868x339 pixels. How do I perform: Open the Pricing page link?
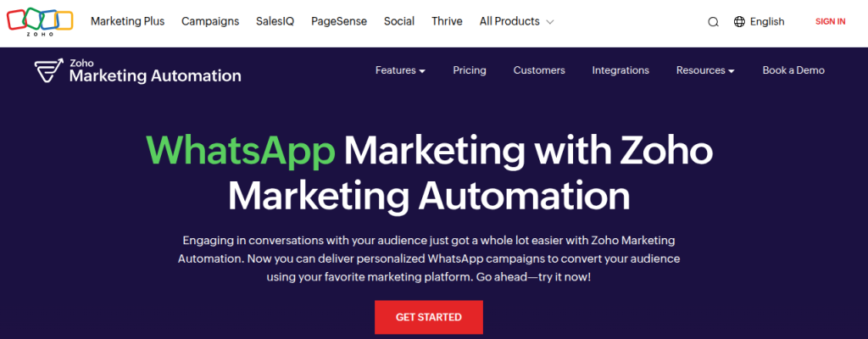coord(470,70)
